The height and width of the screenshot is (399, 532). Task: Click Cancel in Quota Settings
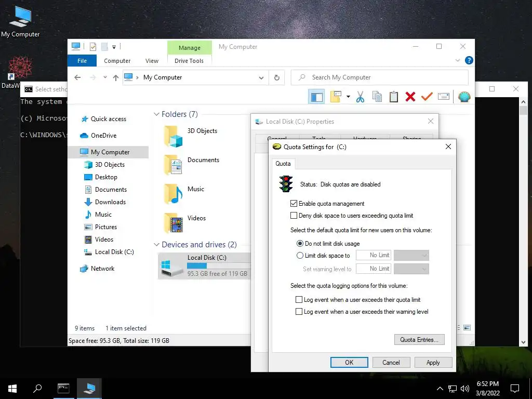pyautogui.click(x=391, y=362)
